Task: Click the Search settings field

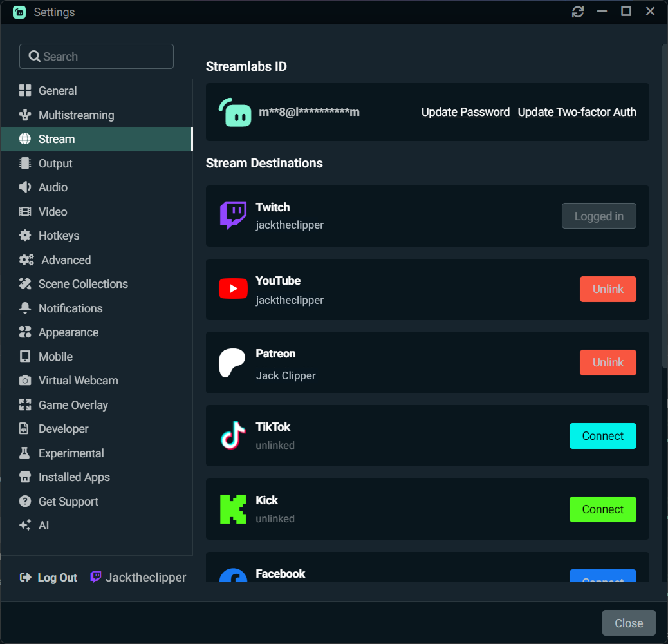Action: tap(97, 56)
